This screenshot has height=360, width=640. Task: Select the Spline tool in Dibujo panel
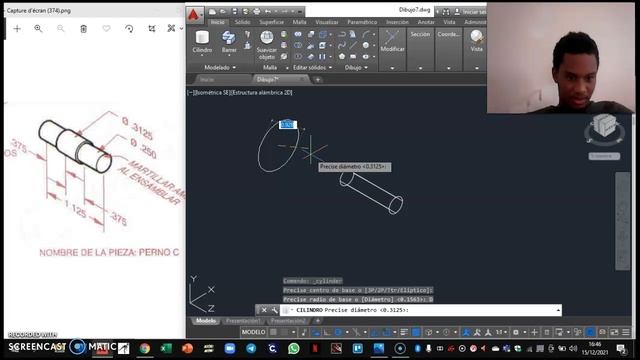342,45
